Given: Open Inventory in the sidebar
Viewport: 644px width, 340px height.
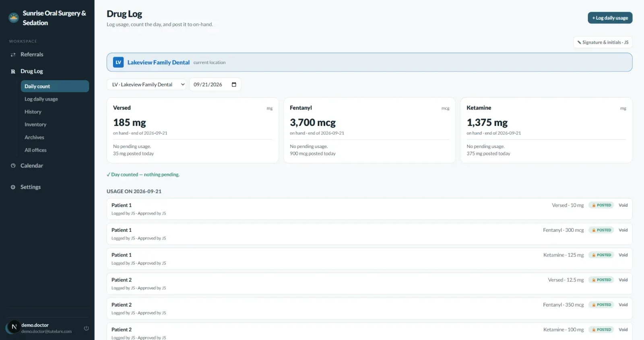Looking at the screenshot, I should 35,125.
